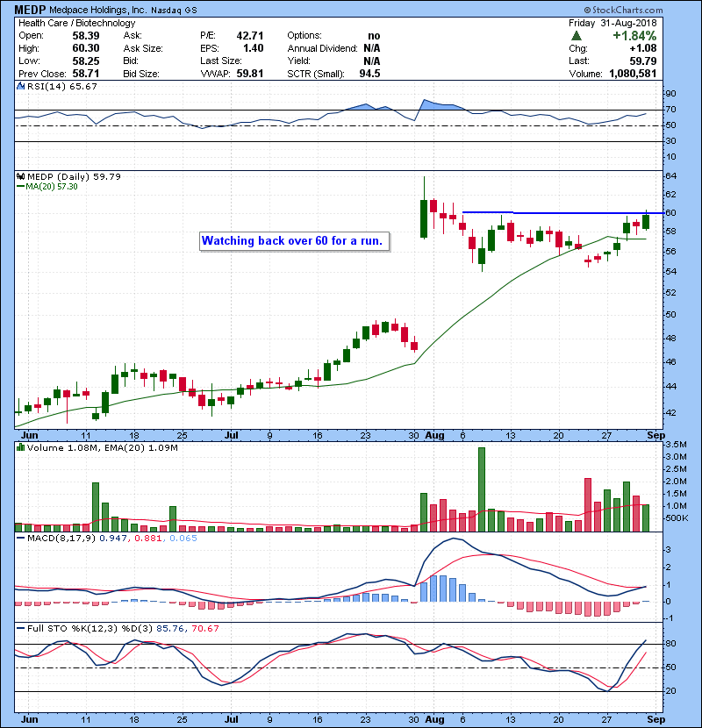Click the 500K label on the volume axis
702x728 pixels.
[x=677, y=517]
